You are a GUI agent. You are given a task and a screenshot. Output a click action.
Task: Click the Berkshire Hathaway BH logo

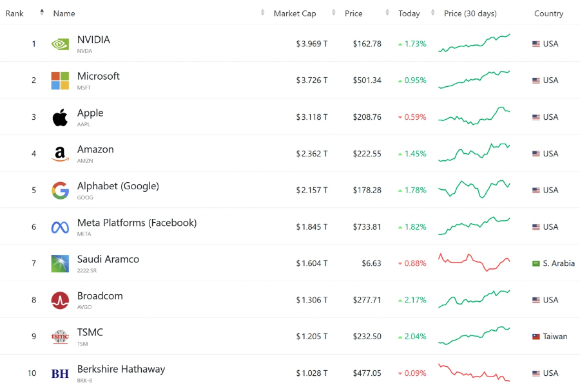[60, 373]
